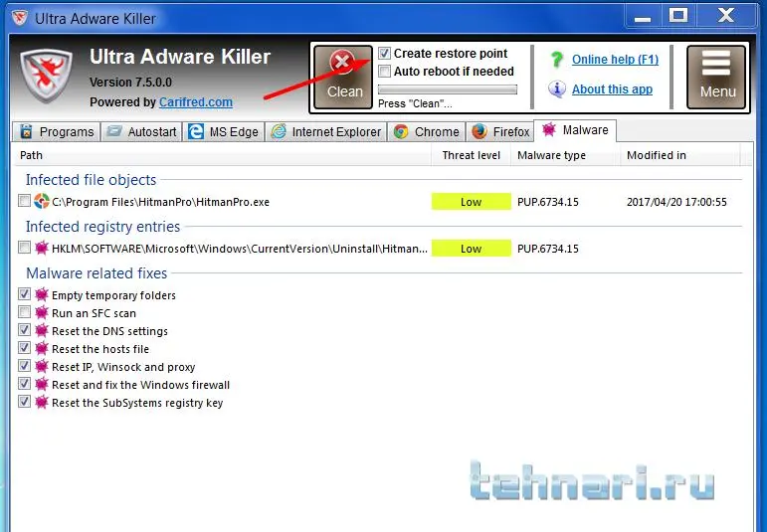Open About this app link
767x532 pixels.
coord(612,89)
